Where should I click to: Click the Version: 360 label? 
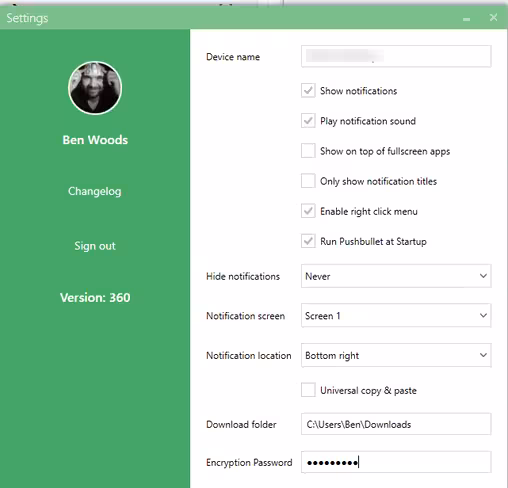[95, 297]
